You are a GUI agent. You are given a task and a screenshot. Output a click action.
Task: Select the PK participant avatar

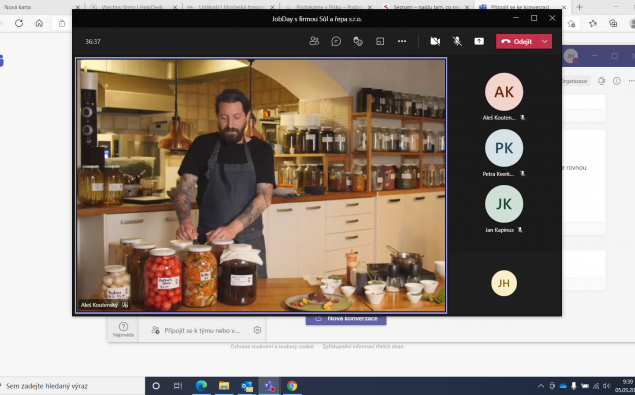click(504, 148)
